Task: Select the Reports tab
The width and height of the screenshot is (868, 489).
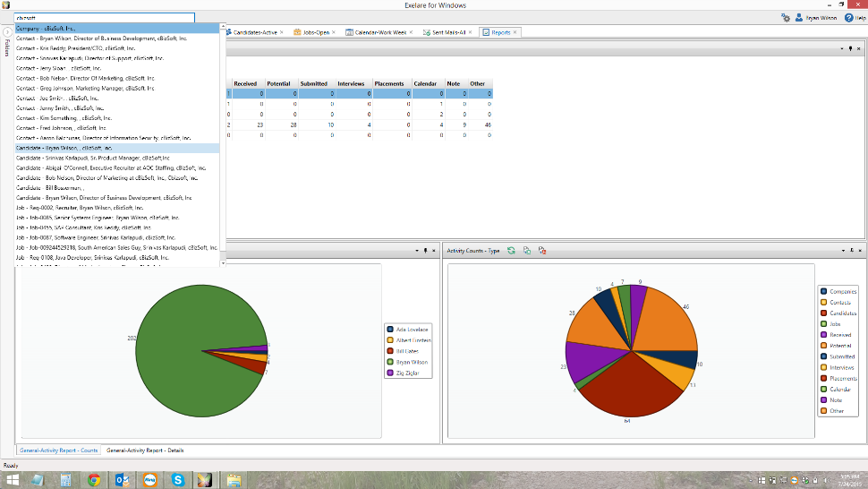Action: pos(500,32)
